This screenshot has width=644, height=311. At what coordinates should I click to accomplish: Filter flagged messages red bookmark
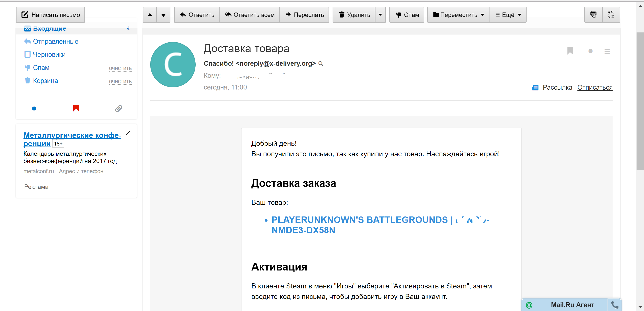pyautogui.click(x=76, y=108)
